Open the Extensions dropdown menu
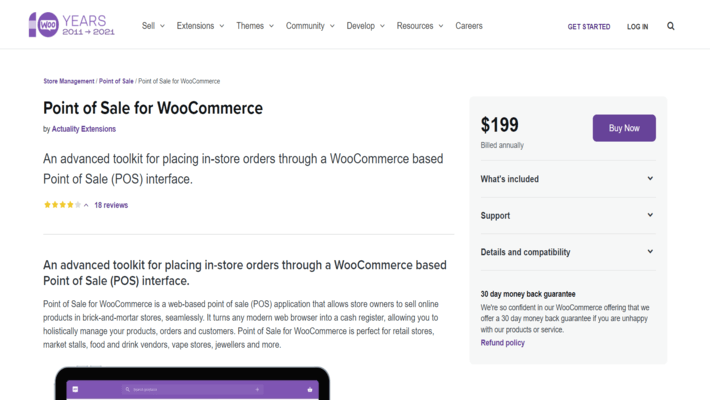This screenshot has width=710, height=400. click(200, 26)
